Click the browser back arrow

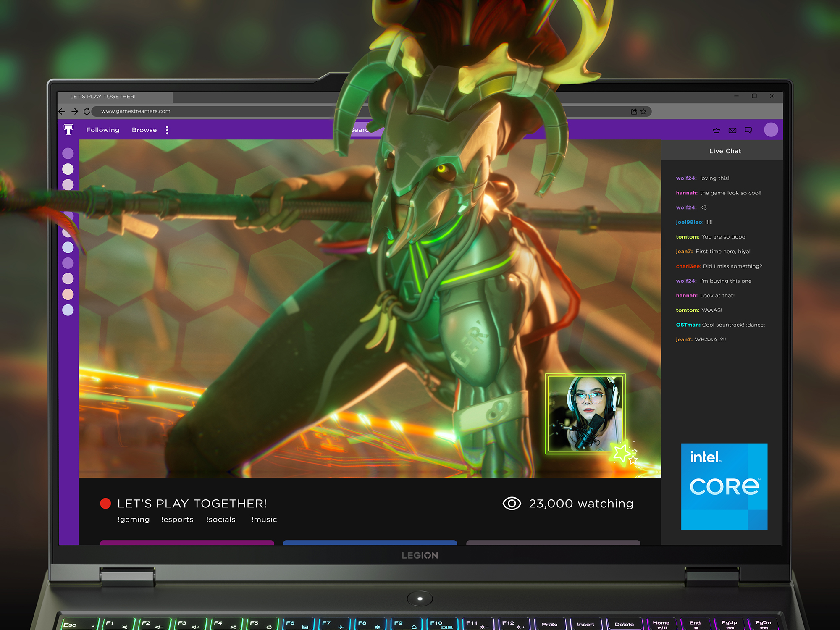62,111
